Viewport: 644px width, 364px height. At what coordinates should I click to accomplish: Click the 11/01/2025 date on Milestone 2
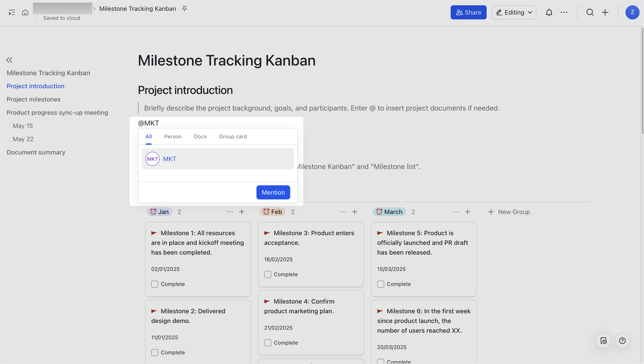pos(165,337)
